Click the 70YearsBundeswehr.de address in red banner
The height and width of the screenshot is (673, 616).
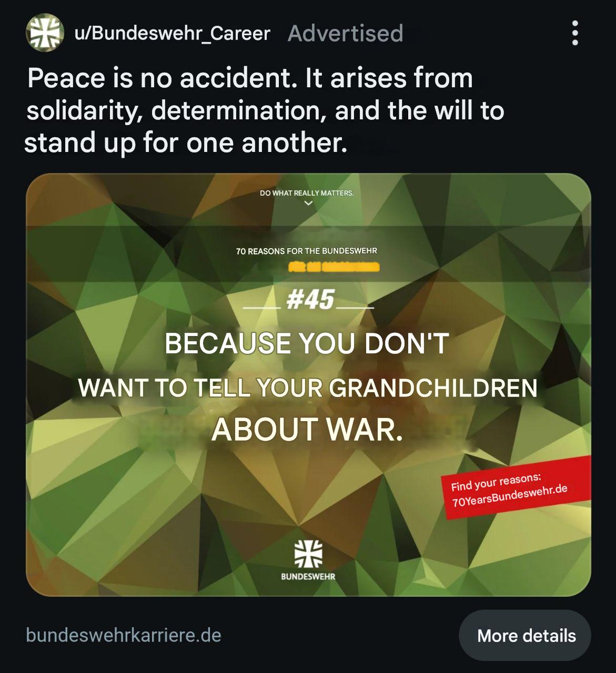pyautogui.click(x=510, y=495)
